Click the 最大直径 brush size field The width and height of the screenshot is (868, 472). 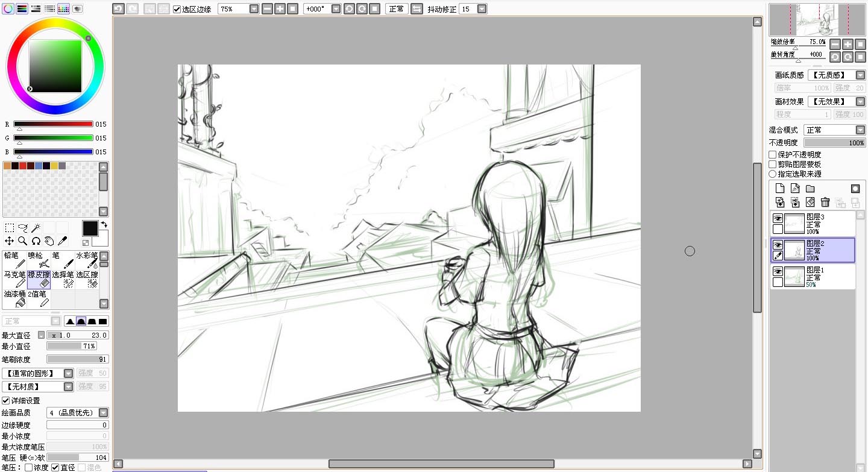pos(78,335)
